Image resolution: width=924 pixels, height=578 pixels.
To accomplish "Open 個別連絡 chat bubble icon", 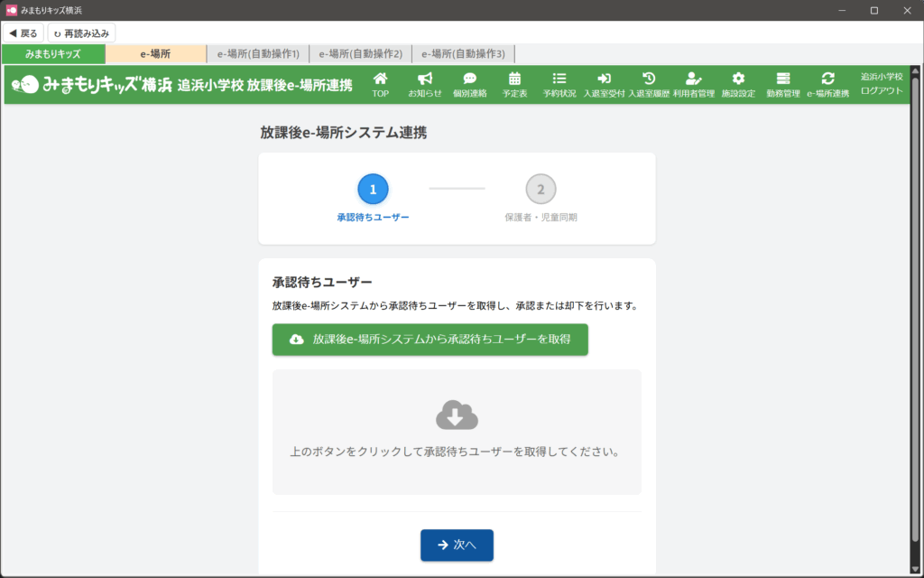I will click(469, 79).
